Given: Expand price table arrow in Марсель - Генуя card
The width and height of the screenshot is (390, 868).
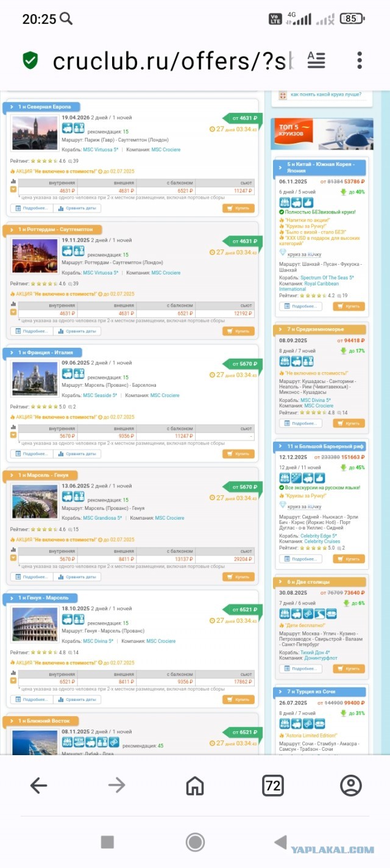Looking at the screenshot, I should [13, 558].
